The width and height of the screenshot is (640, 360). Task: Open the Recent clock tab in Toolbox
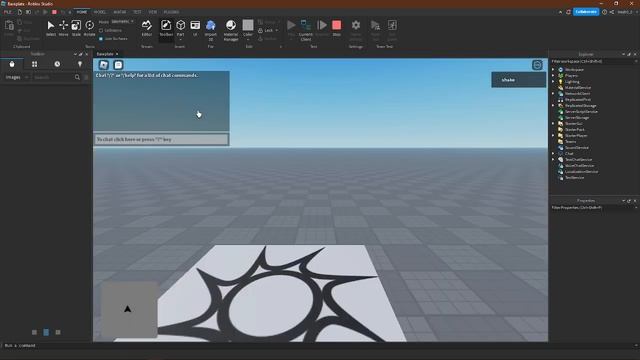57,64
